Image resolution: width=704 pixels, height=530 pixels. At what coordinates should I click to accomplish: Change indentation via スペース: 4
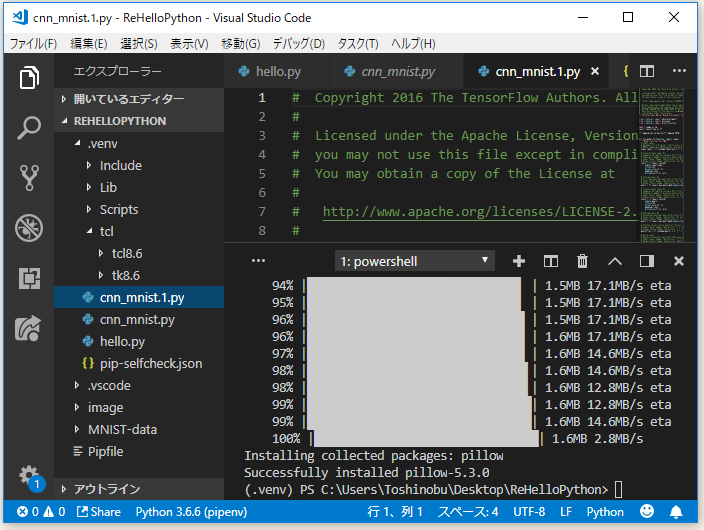tap(468, 512)
